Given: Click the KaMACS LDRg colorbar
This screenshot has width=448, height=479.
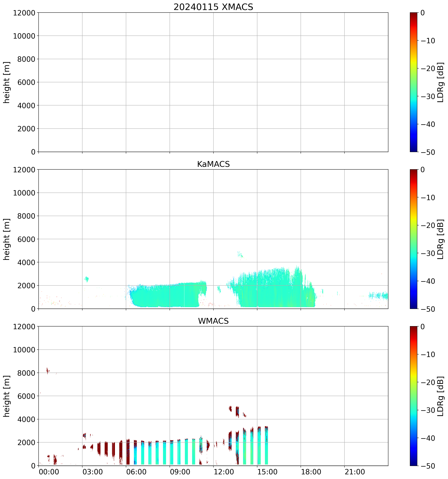Looking at the screenshot, I should tap(413, 239).
